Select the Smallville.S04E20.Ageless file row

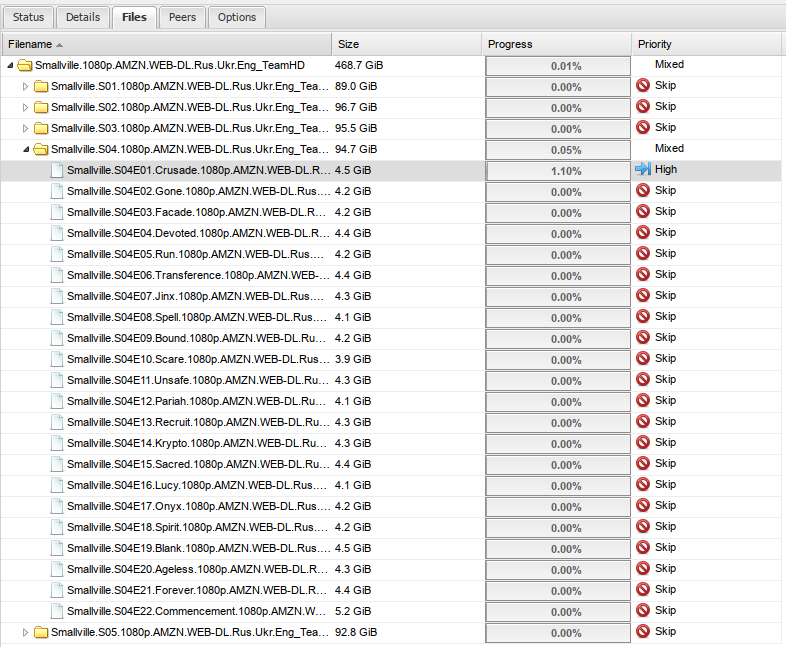click(x=391, y=570)
